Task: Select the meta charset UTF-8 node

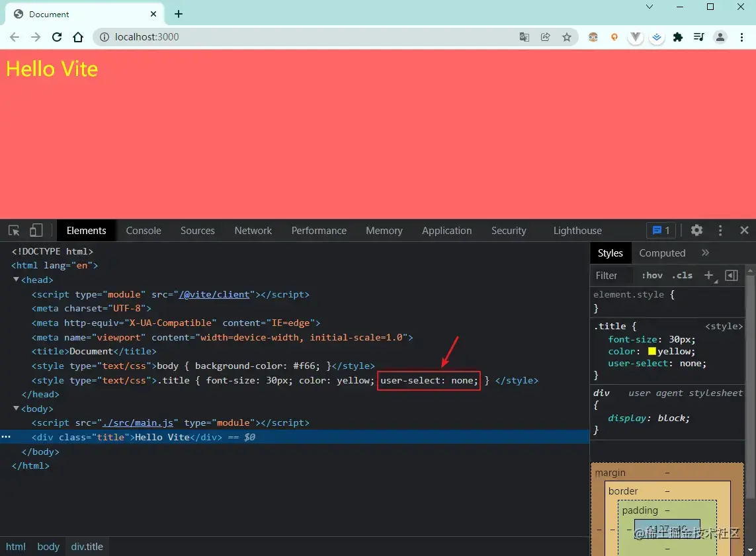Action: (92, 308)
